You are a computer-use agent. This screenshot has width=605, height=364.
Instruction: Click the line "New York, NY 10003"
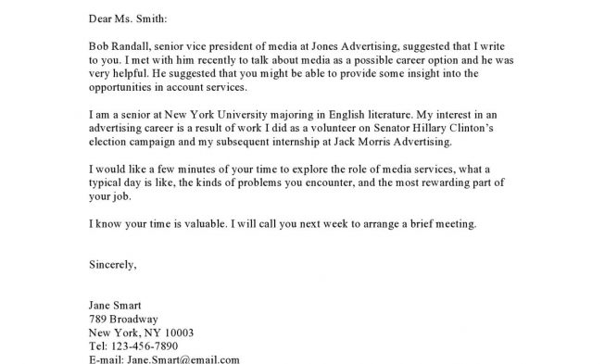point(141,333)
